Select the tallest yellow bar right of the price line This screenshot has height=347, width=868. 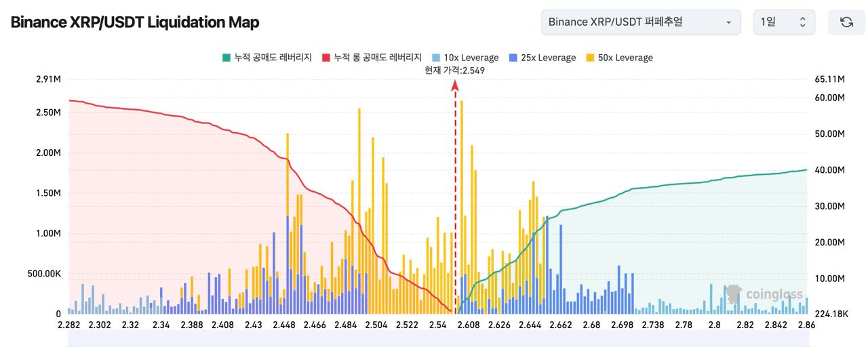click(x=462, y=203)
